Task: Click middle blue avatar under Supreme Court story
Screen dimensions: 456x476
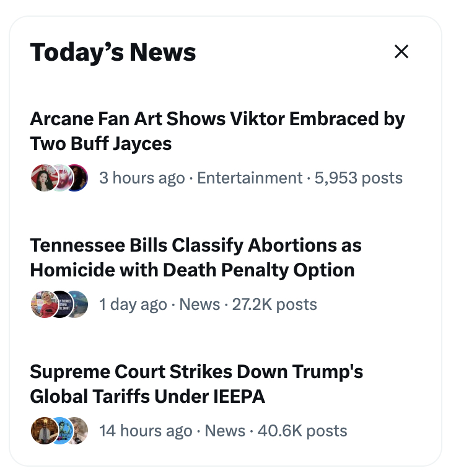Action: point(60,431)
